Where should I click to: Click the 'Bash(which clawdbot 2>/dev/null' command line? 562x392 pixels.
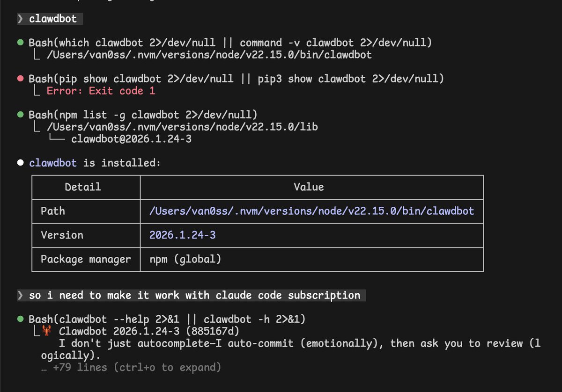coord(230,43)
